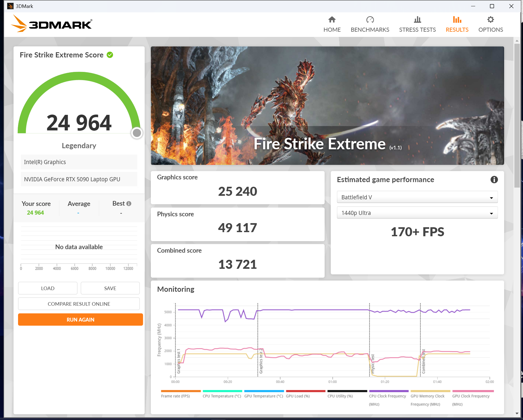Image resolution: width=523 pixels, height=420 pixels.
Task: Toggle Frame rate (FPS) legend swatch
Action: pyautogui.click(x=181, y=391)
